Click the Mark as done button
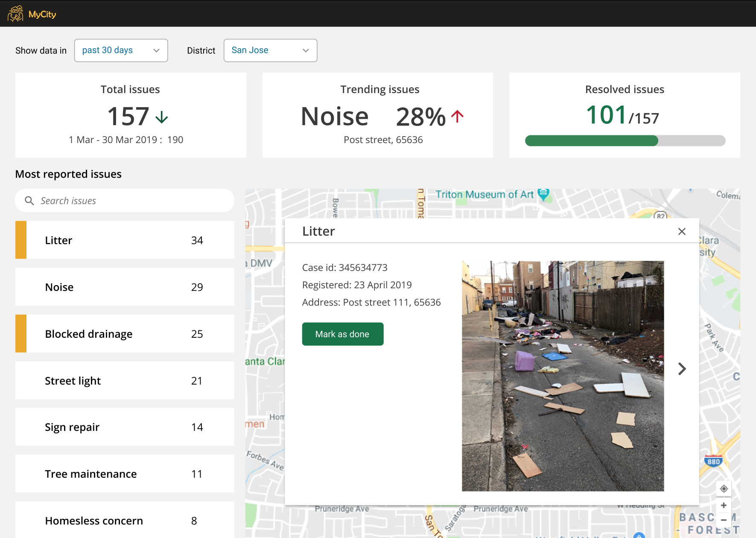The height and width of the screenshot is (538, 756). [343, 334]
